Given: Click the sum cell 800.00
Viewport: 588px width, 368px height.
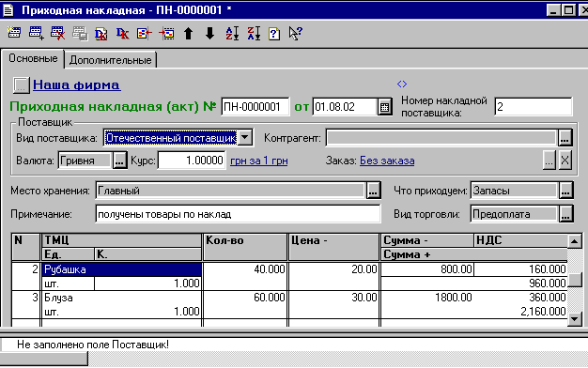Looking at the screenshot, I should [x=427, y=269].
